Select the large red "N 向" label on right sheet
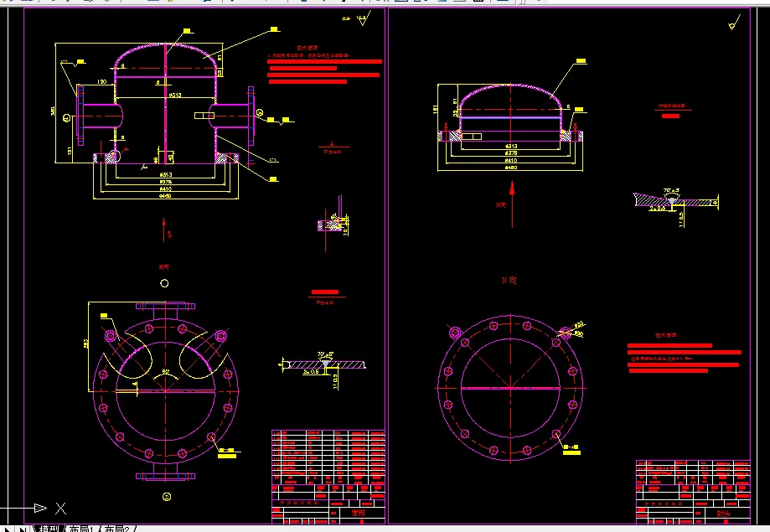The image size is (770, 532). point(509,280)
